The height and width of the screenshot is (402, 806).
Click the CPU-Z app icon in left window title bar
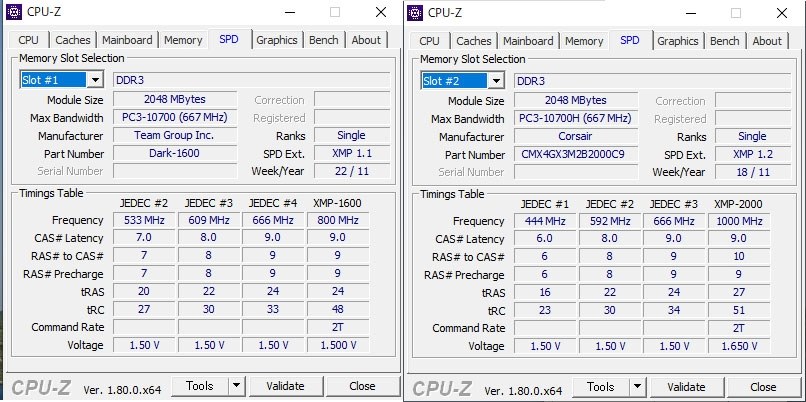tap(13, 12)
